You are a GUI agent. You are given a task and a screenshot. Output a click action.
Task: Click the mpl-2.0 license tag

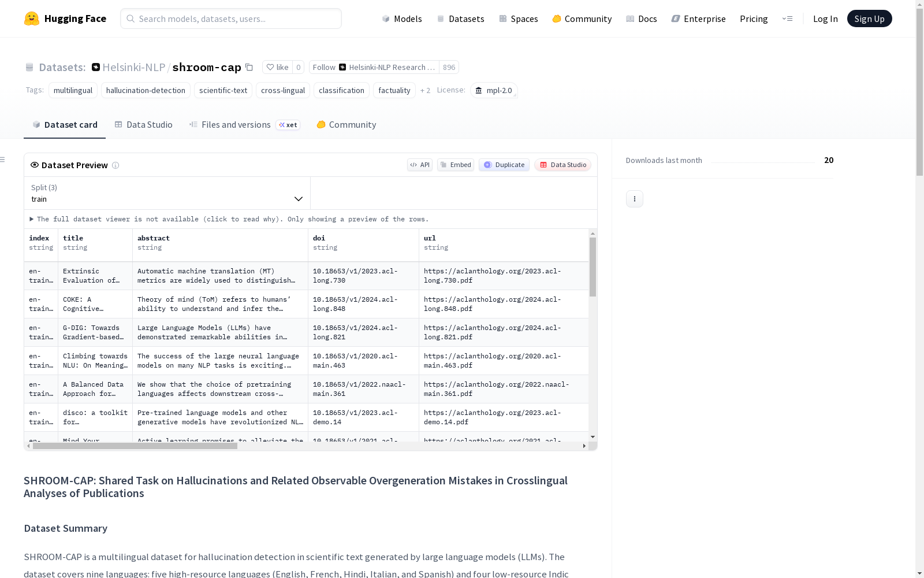coord(494,90)
